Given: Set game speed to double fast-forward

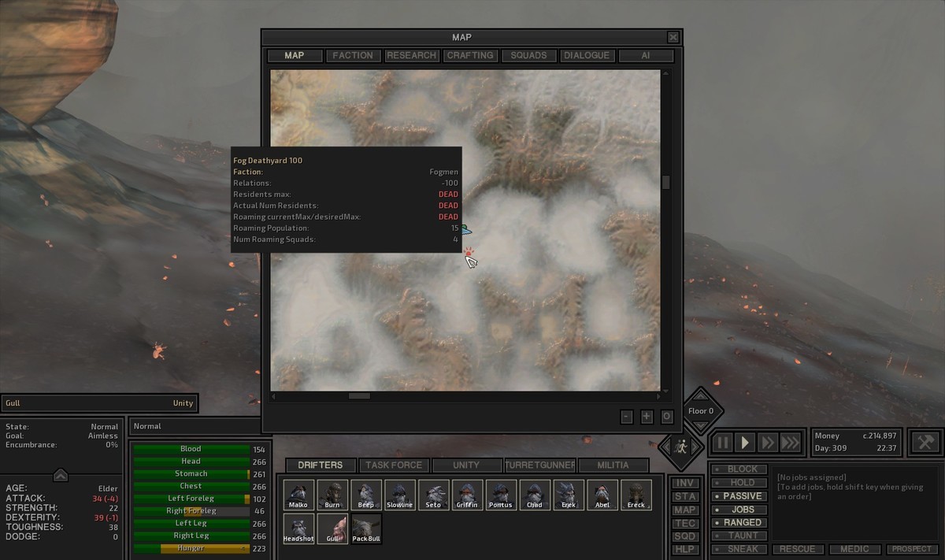Looking at the screenshot, I should pyautogui.click(x=768, y=442).
